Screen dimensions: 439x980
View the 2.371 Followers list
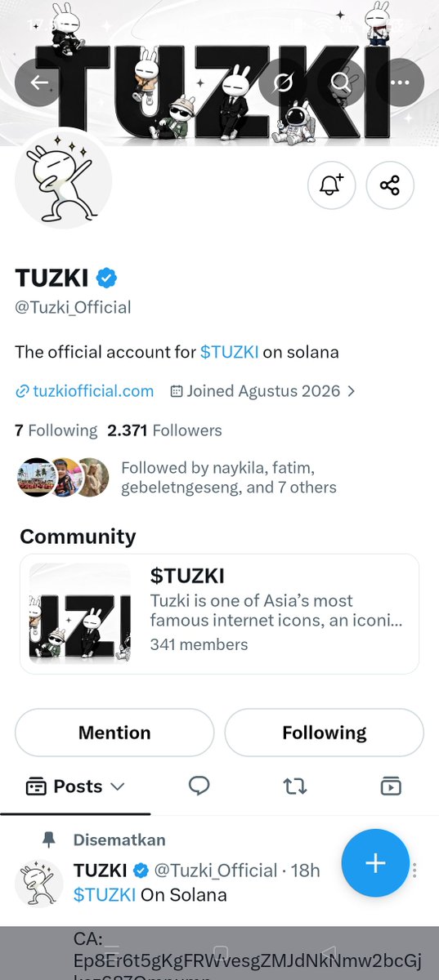point(164,430)
